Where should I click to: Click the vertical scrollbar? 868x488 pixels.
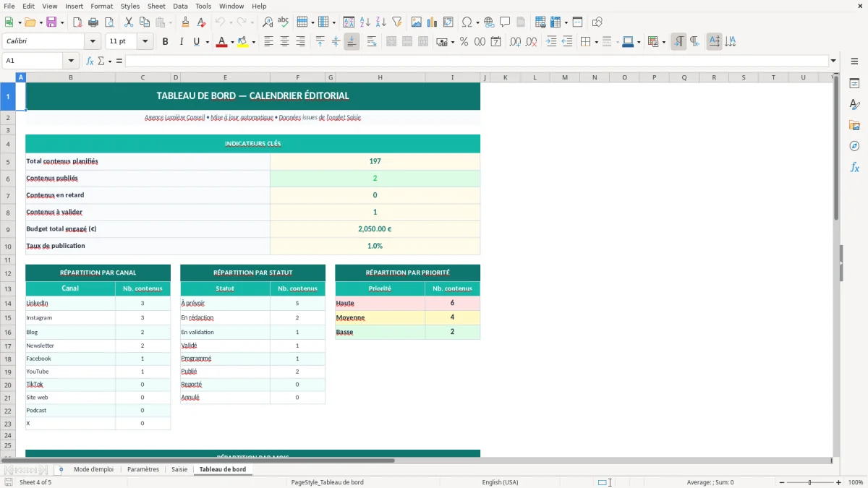(x=836, y=148)
